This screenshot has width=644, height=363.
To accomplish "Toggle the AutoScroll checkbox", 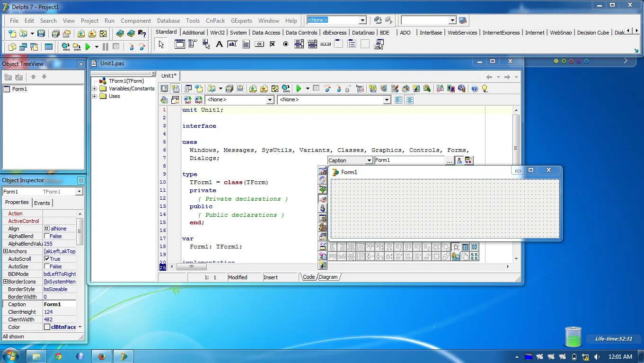I will click(x=47, y=259).
